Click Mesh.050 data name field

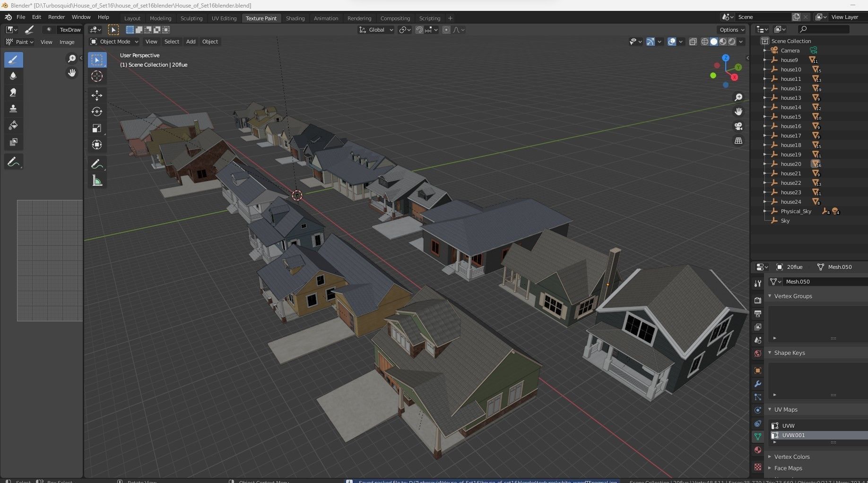coord(825,282)
